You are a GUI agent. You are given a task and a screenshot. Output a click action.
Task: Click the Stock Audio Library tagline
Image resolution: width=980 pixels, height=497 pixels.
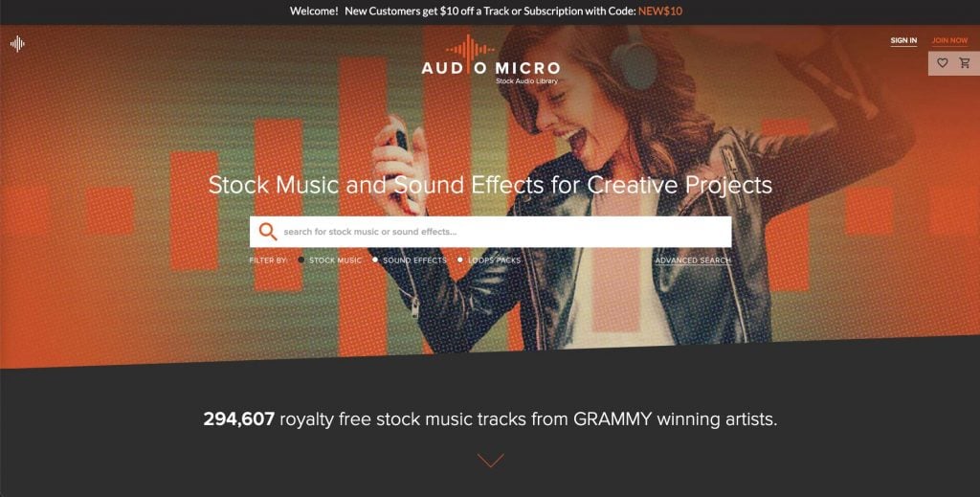[526, 81]
